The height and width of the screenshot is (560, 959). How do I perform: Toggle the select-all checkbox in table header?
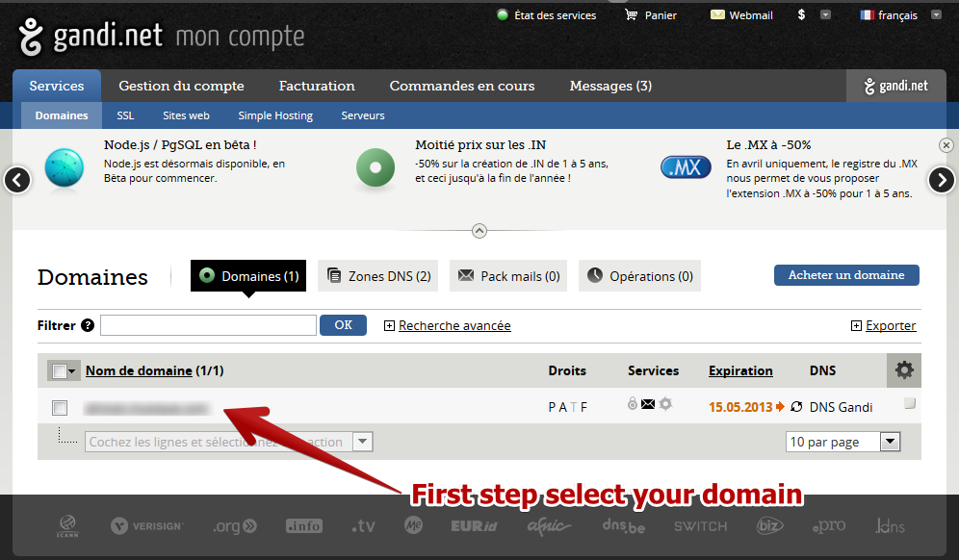pos(60,371)
